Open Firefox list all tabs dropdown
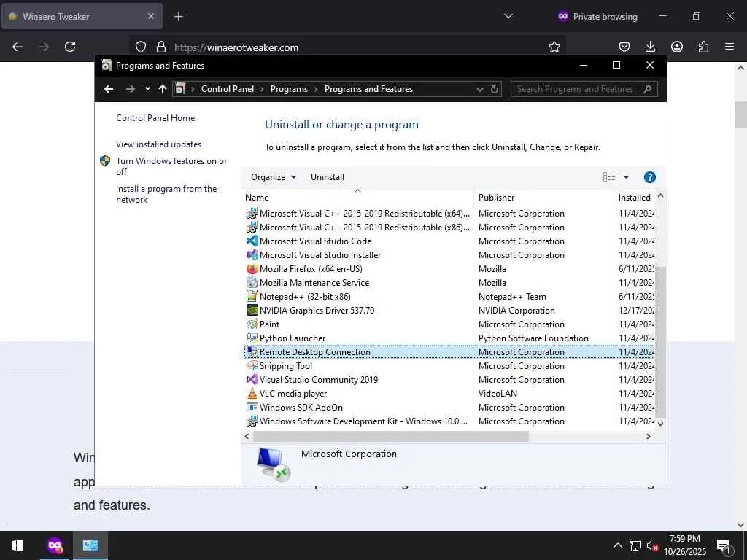Screen dimensions: 747x560 pos(508,16)
